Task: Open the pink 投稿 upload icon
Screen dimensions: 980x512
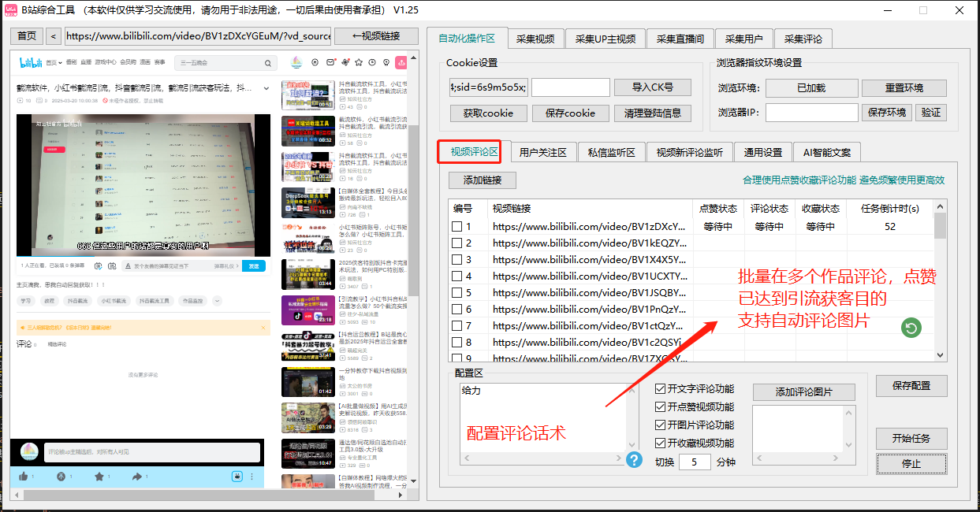Action: click(x=402, y=61)
